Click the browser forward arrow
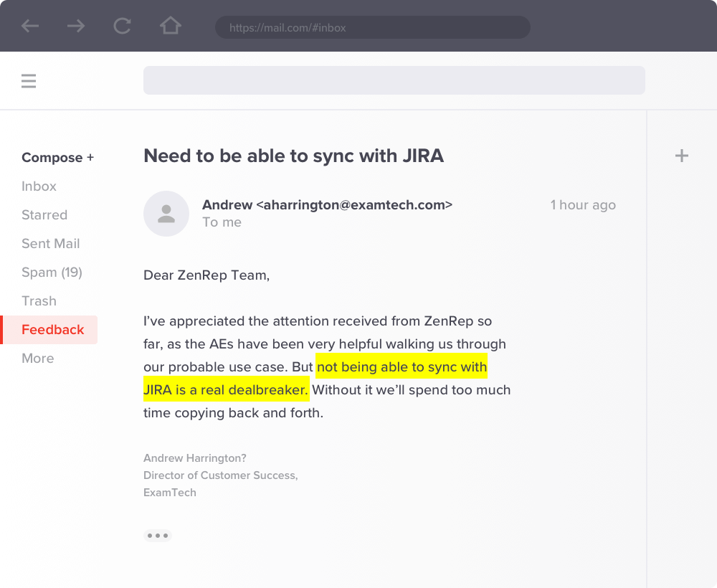The image size is (717, 588). 76,26
